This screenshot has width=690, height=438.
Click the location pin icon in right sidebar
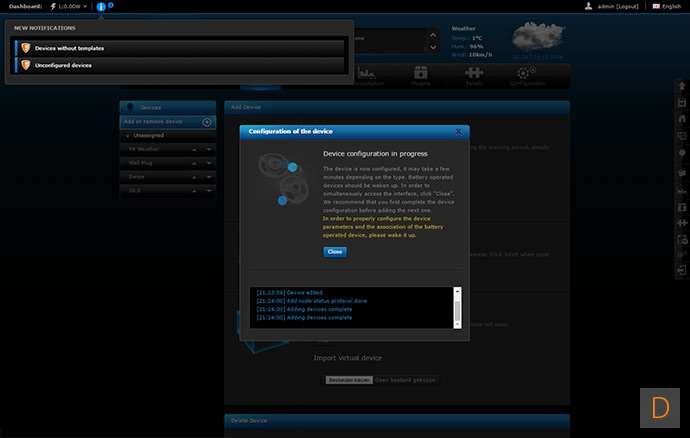pyautogui.click(x=682, y=153)
